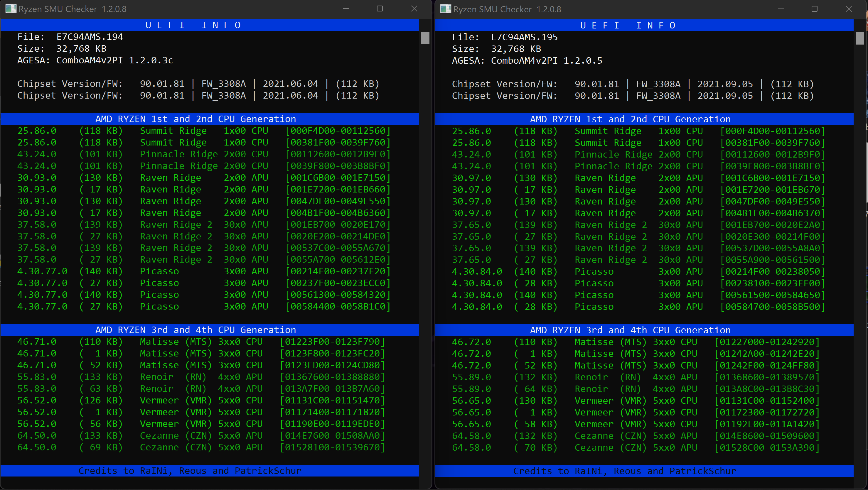Click the left 1st and 2nd Generation header
Image resolution: width=868 pixels, height=490 pixels.
click(195, 119)
